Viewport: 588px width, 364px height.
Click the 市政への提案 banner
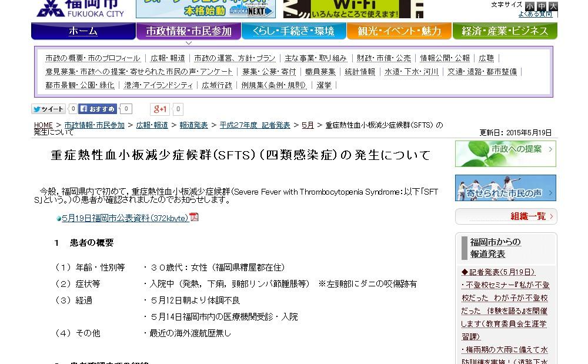point(506,153)
